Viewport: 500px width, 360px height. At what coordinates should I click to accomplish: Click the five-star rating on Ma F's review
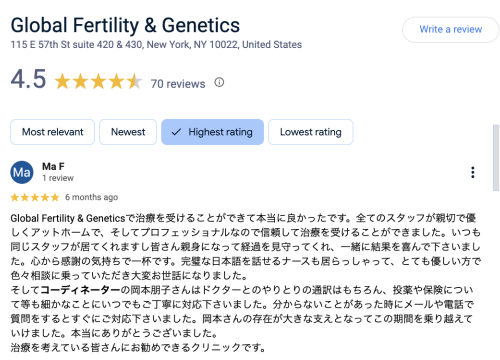pyautogui.click(x=35, y=197)
